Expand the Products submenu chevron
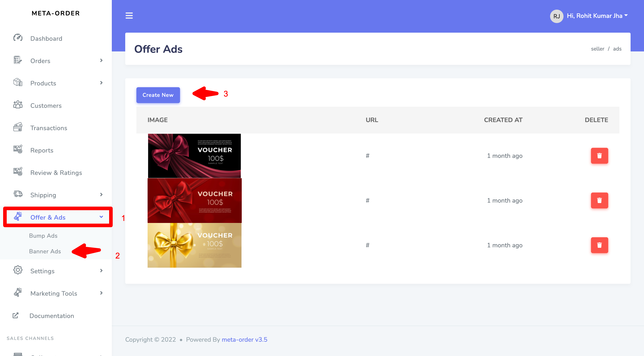Viewport: 644px width, 356px height. point(101,83)
